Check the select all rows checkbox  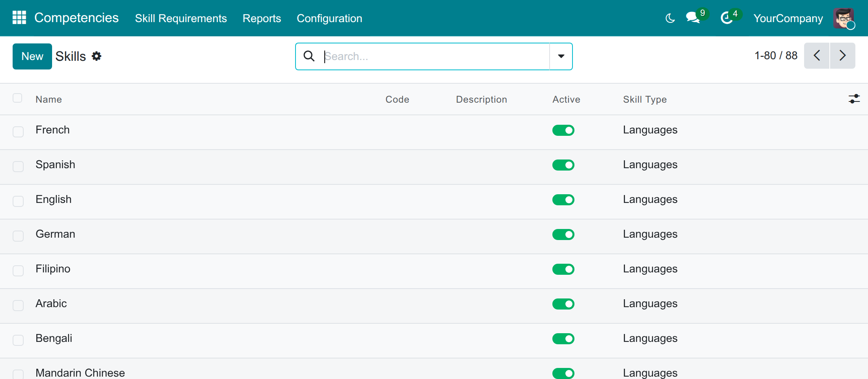click(x=17, y=98)
